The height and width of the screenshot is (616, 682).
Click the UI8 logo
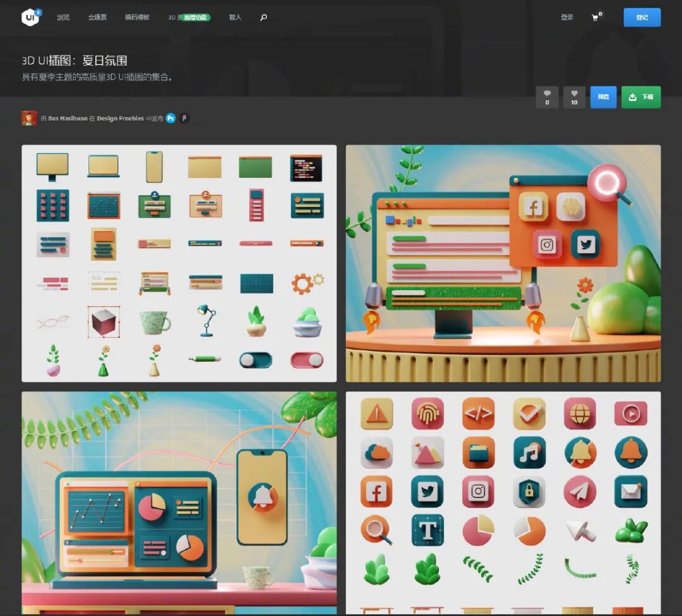pos(32,17)
